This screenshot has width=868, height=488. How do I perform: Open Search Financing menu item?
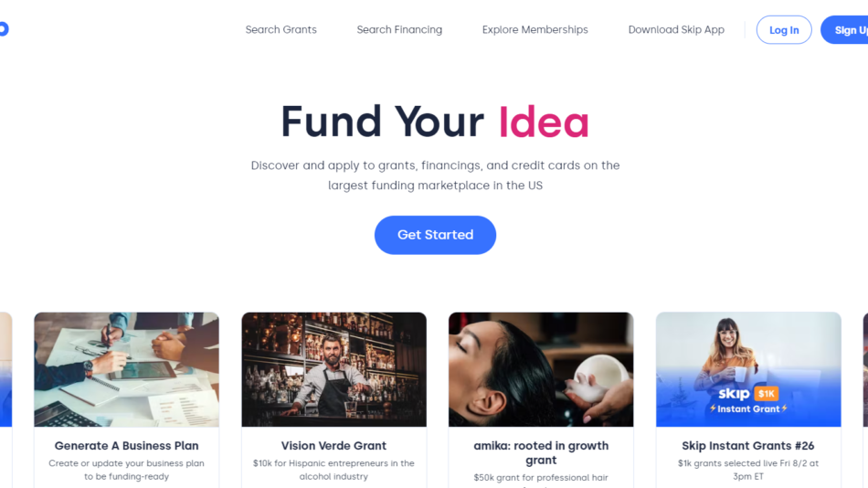pyautogui.click(x=399, y=30)
